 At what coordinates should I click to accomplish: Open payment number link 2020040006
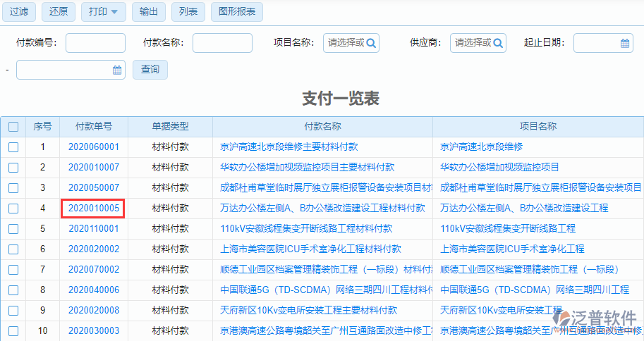pos(94,290)
